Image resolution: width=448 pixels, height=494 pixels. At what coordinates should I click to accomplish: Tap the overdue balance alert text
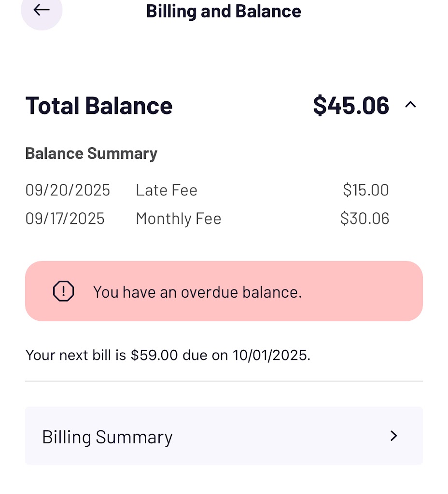click(197, 292)
